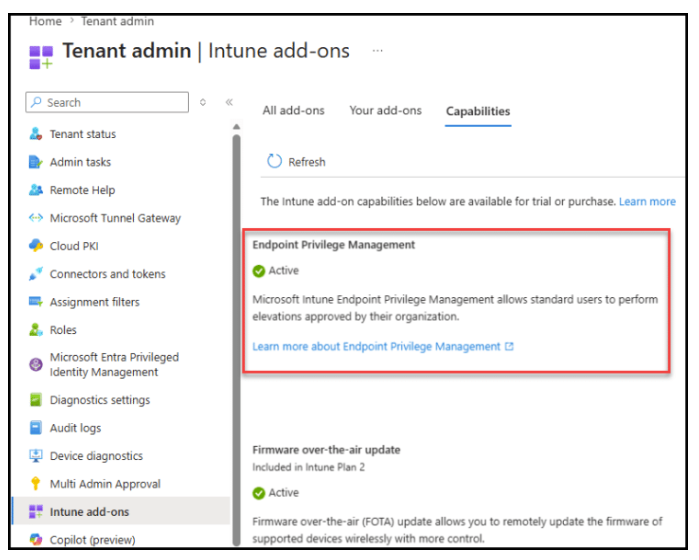The width and height of the screenshot is (699, 560).
Task: Click the Entra Privileged Identity Management icon
Action: (36, 365)
